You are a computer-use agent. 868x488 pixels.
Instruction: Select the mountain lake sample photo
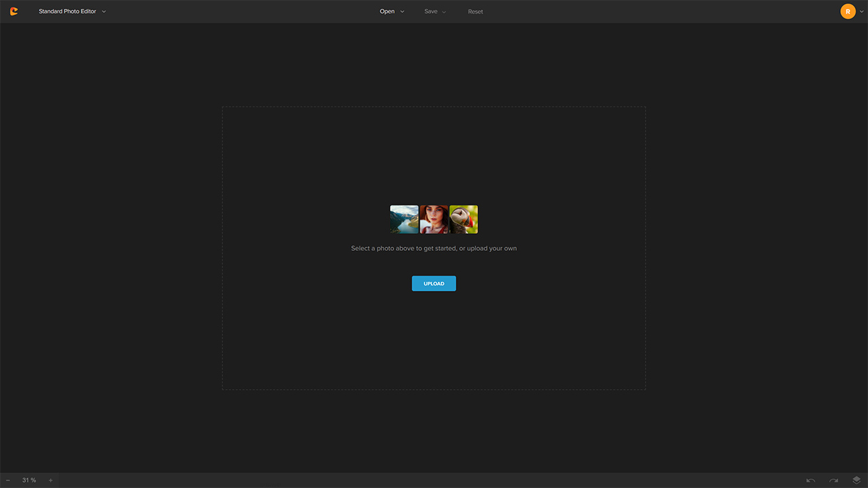(404, 220)
